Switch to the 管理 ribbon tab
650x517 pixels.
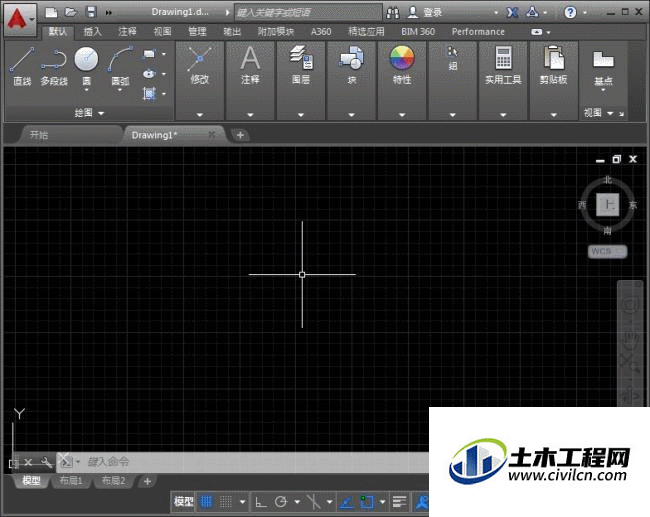pos(197,32)
